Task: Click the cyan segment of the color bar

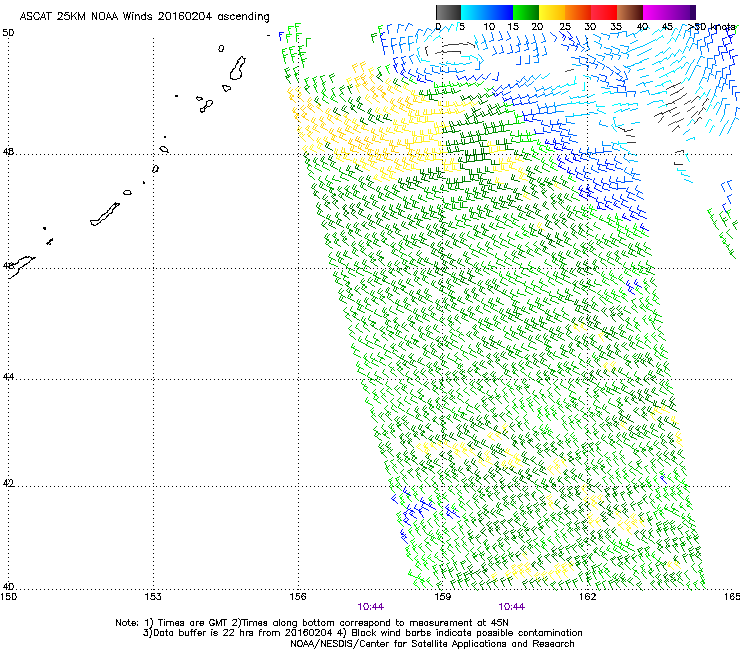Action: 487,12
